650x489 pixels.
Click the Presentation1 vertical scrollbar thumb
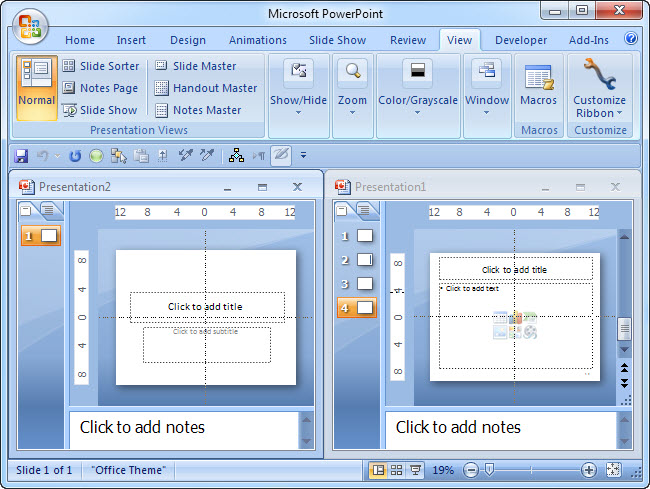624,329
